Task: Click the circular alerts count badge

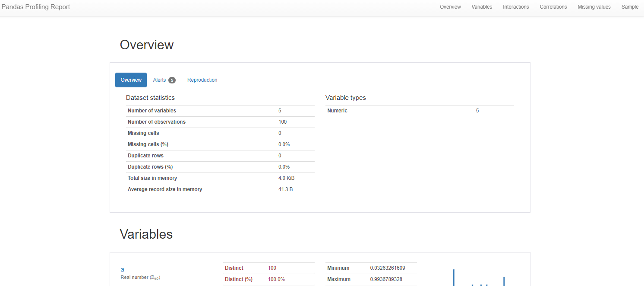Action: click(172, 80)
